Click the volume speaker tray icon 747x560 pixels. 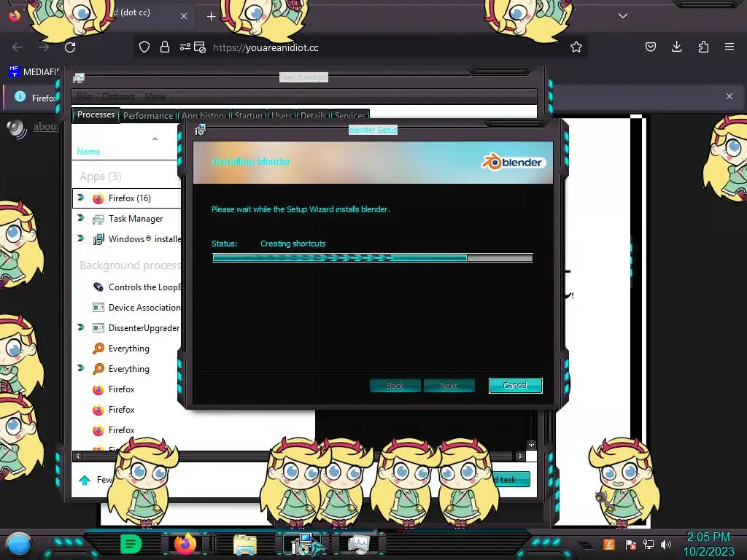pos(665,544)
